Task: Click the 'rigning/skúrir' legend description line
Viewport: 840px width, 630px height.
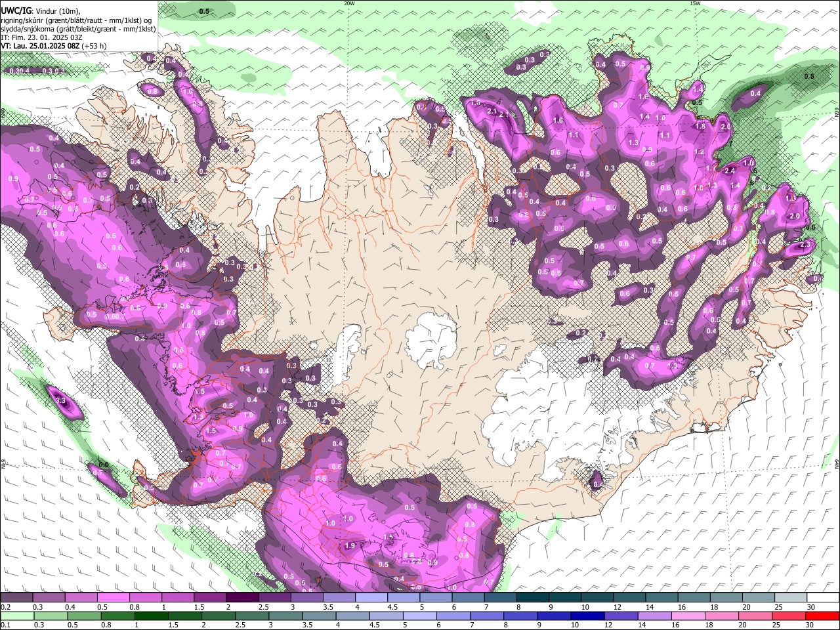Action: click(x=76, y=20)
